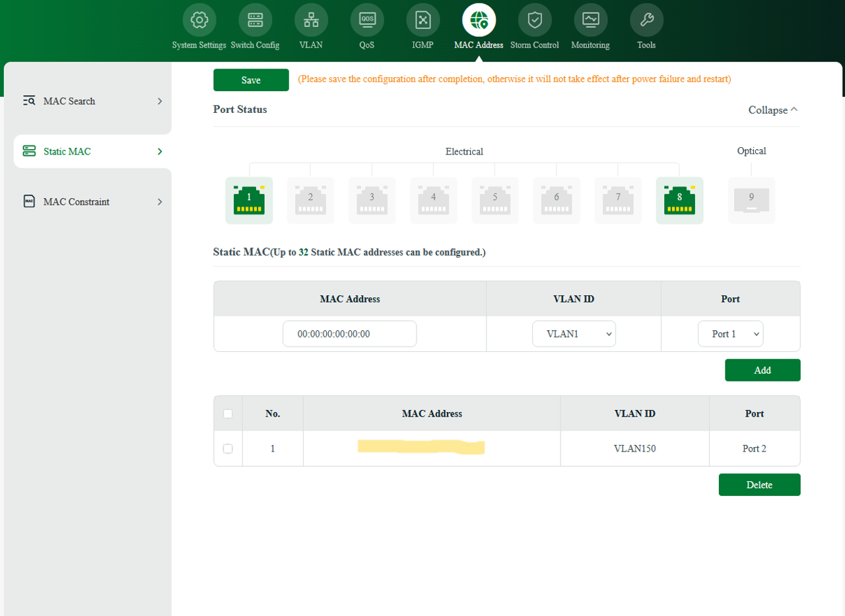Switch to System Settings tab label
The image size is (845, 616).
pyautogui.click(x=199, y=46)
